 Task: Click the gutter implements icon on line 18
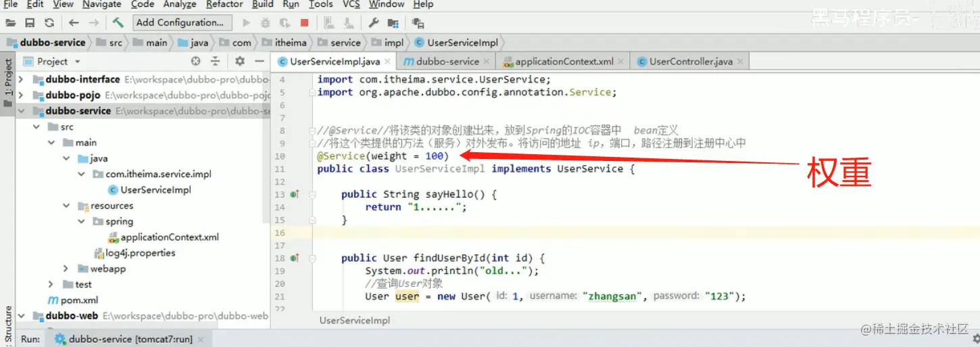click(294, 258)
